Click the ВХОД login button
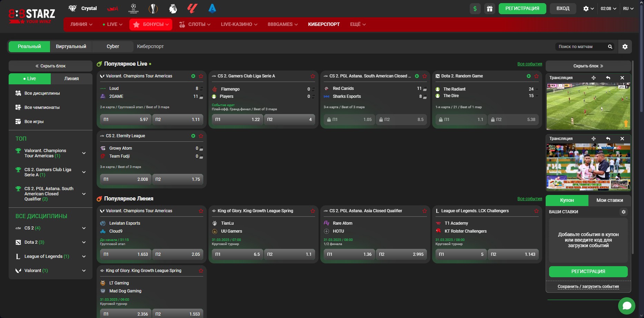Viewport: 644px width, 318px height. (563, 9)
